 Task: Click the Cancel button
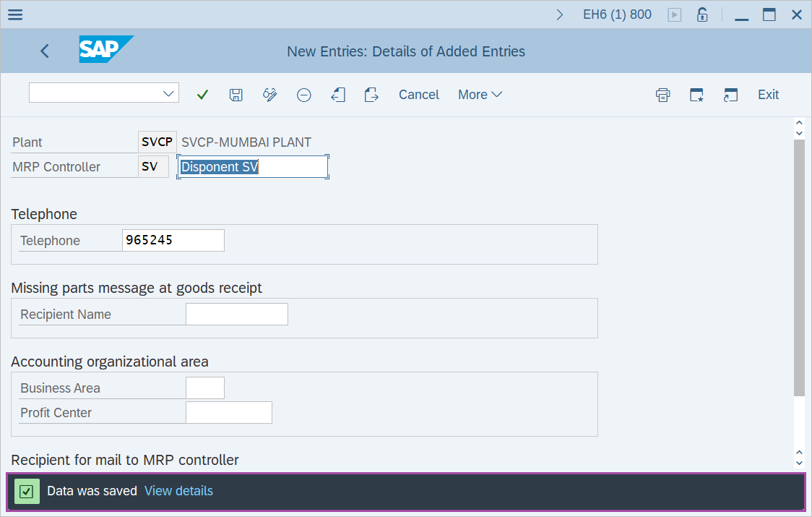tap(418, 94)
